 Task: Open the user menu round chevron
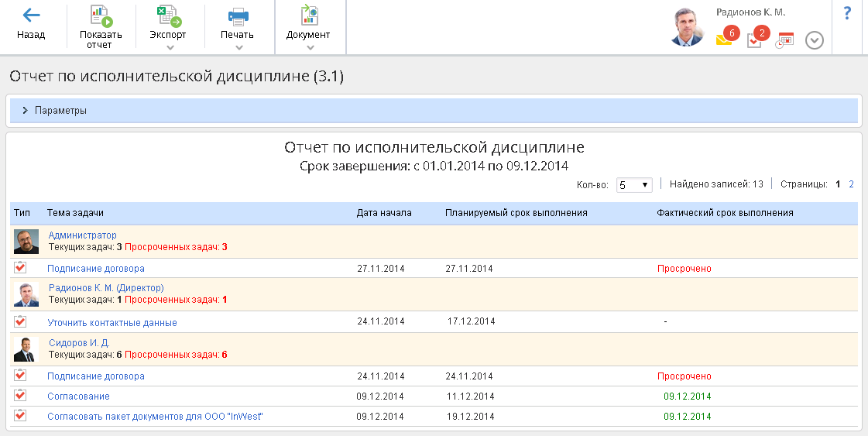click(814, 40)
